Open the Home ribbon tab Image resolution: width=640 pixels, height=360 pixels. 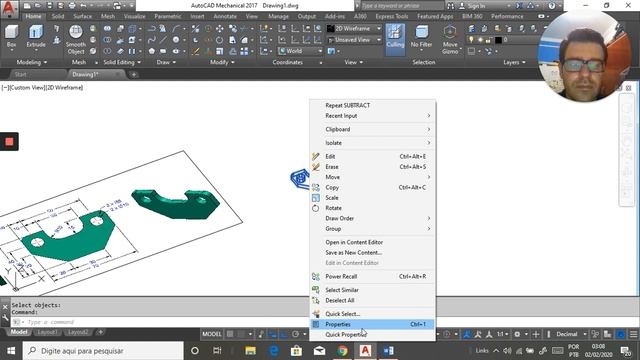tap(33, 16)
